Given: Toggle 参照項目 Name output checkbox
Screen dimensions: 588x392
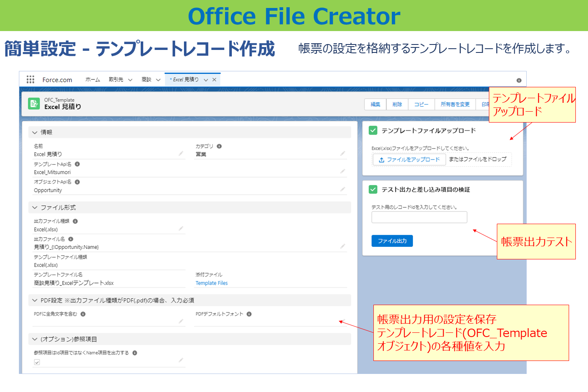Looking at the screenshot, I should tap(37, 362).
